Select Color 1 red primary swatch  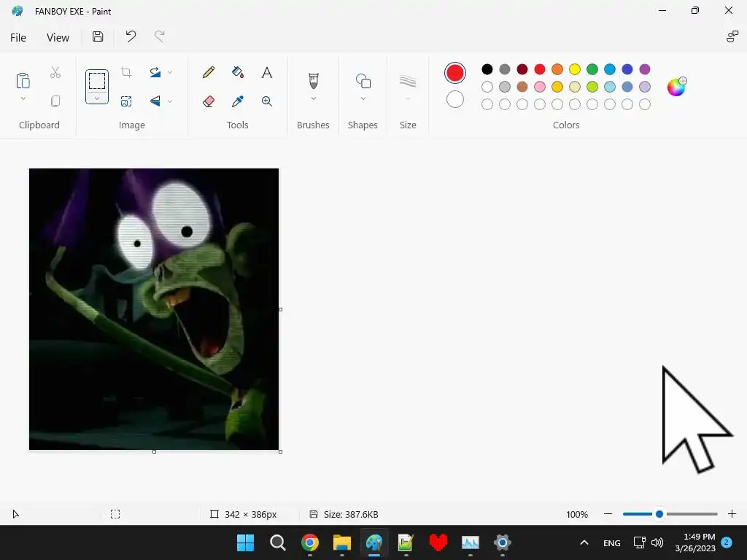455,73
